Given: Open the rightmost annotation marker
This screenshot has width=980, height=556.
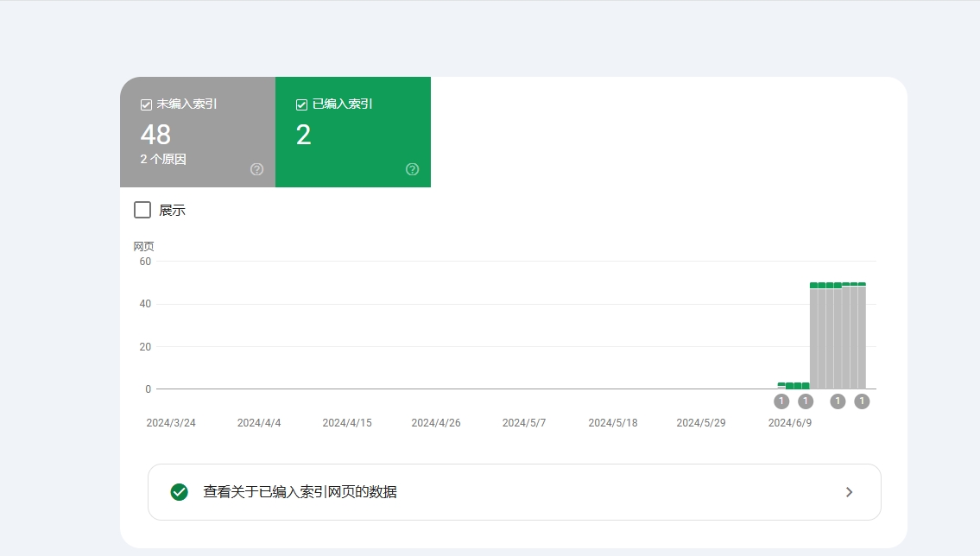Looking at the screenshot, I should 862,401.
